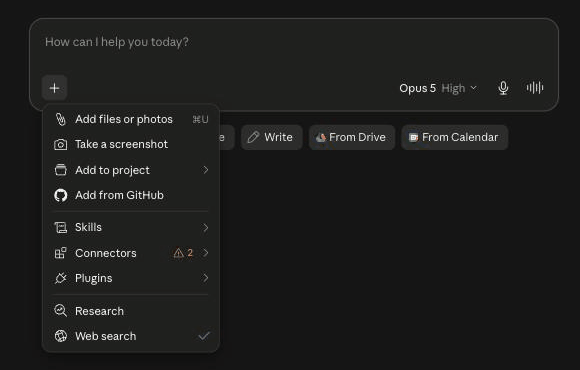Select Take a screenshot

[x=131, y=144]
